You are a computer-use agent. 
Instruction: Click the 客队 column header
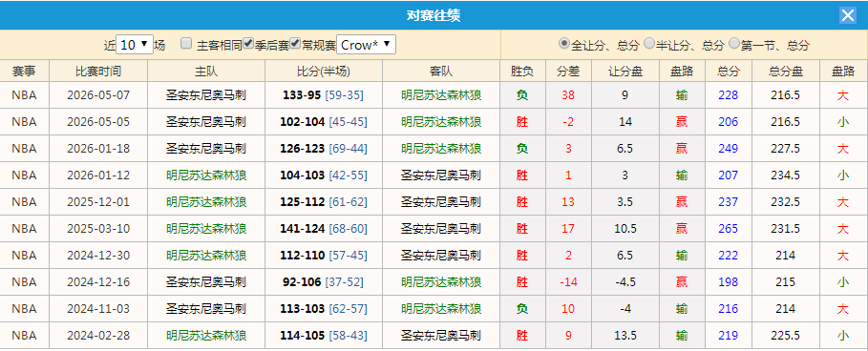click(x=441, y=72)
